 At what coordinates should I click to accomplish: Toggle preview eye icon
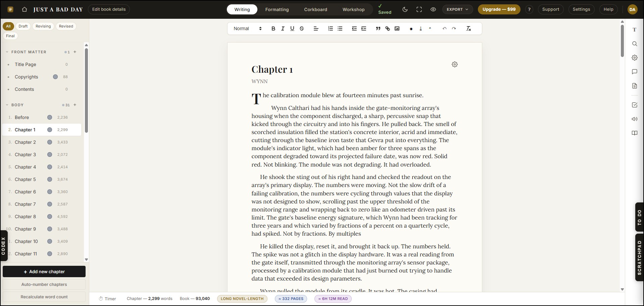point(433,9)
